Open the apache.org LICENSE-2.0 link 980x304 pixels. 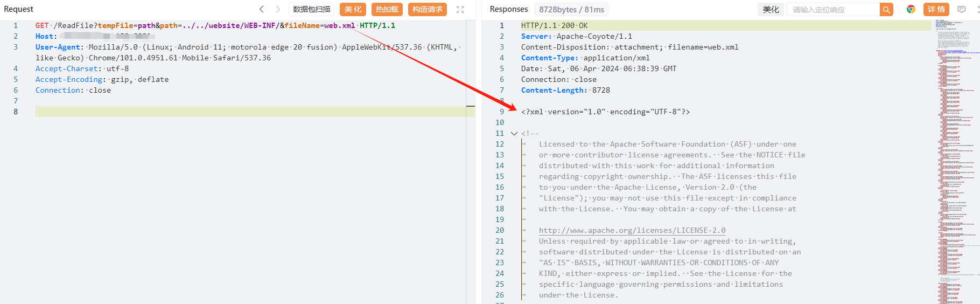[x=632, y=230]
